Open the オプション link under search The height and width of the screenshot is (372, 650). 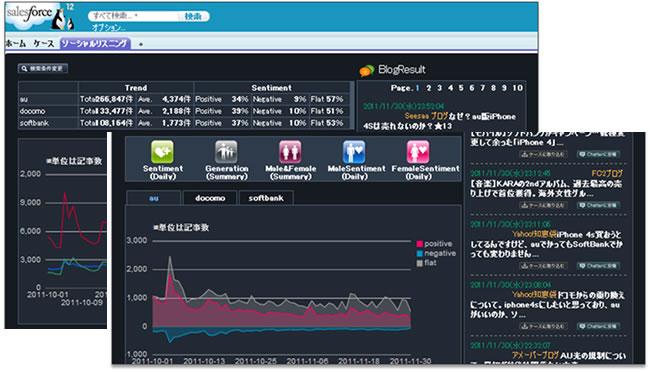[x=108, y=27]
